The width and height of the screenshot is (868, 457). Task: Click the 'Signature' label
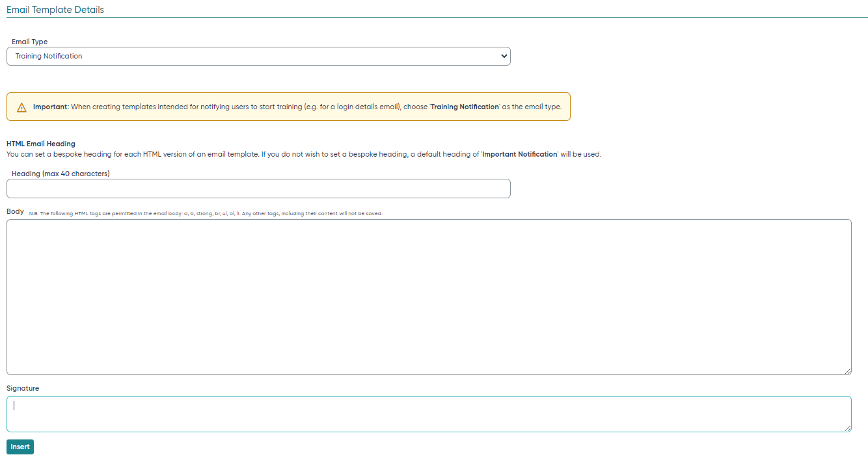[23, 388]
